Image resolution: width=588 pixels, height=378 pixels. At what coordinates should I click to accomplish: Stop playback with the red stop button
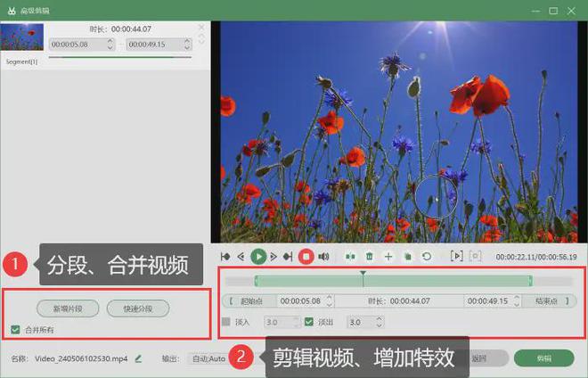(306, 257)
